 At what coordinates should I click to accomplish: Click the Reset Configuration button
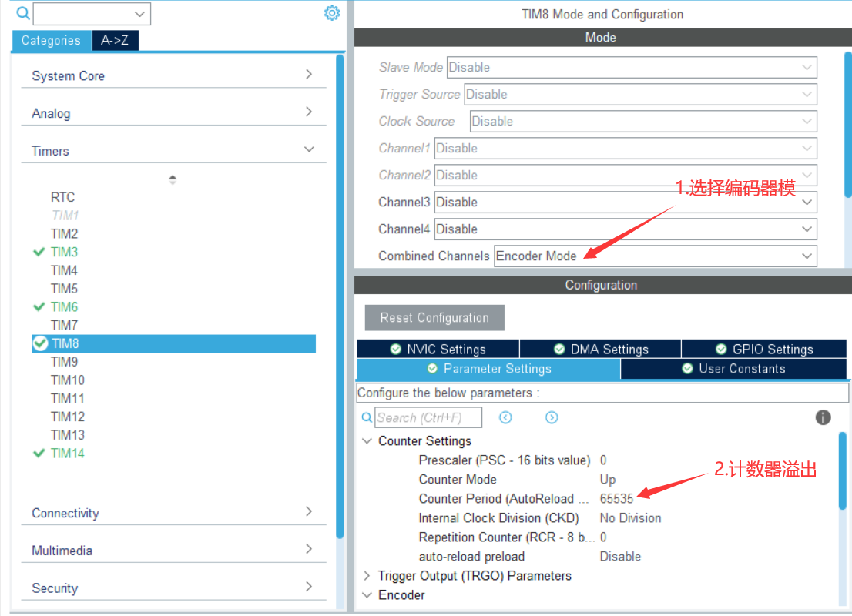(x=434, y=318)
